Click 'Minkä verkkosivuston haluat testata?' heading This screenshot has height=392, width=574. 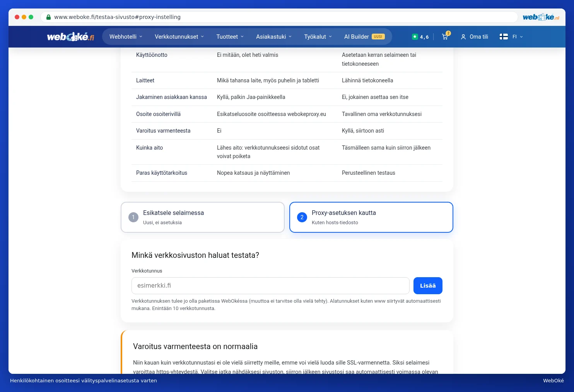(x=195, y=255)
